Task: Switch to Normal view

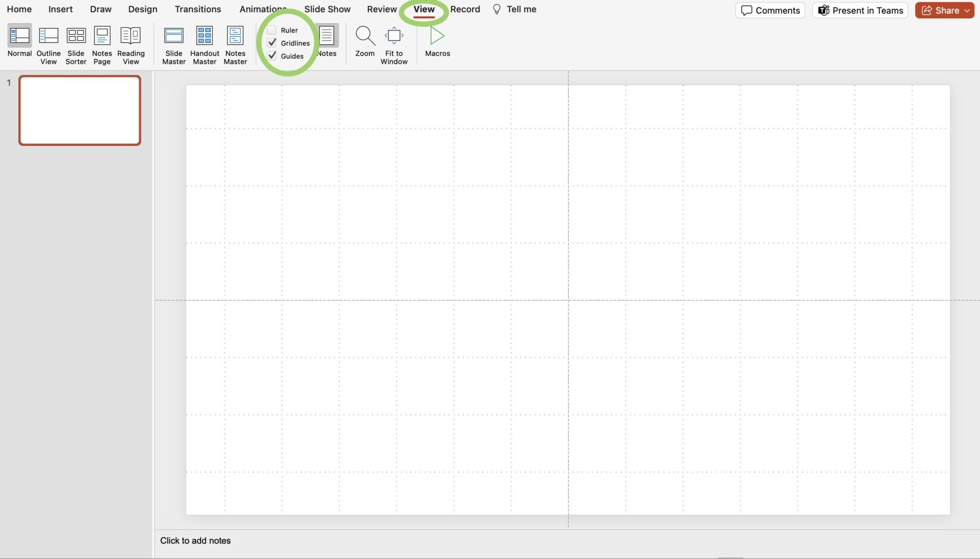Action: pos(19,42)
